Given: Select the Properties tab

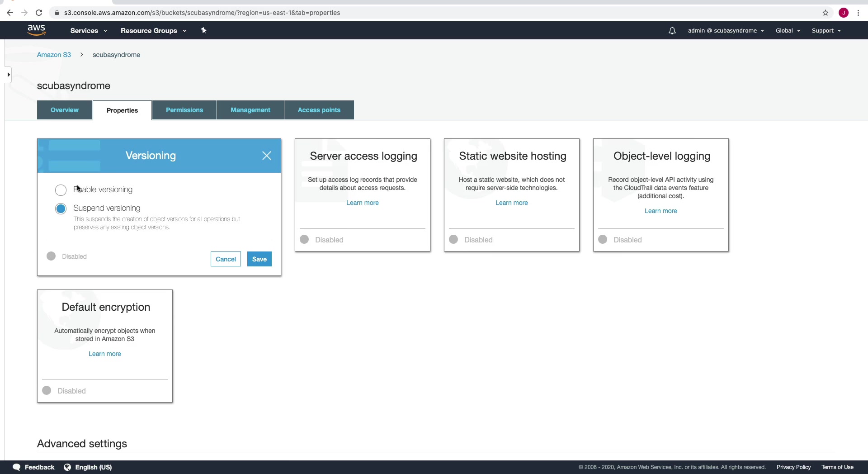Looking at the screenshot, I should [x=122, y=110].
